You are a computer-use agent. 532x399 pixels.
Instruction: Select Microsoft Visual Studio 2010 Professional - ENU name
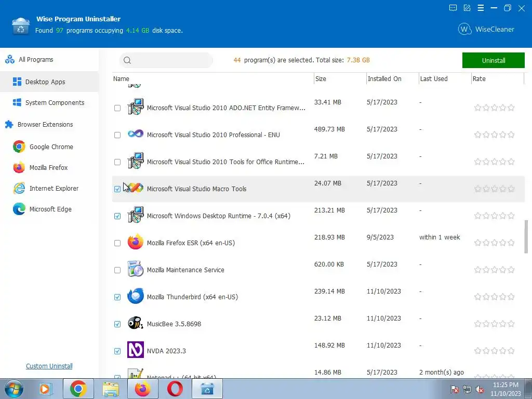(x=214, y=135)
